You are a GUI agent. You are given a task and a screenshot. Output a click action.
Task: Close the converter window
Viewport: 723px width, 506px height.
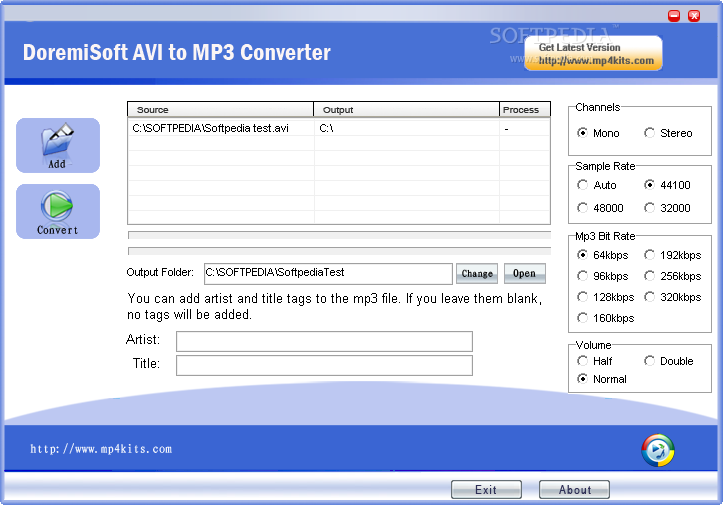[694, 16]
